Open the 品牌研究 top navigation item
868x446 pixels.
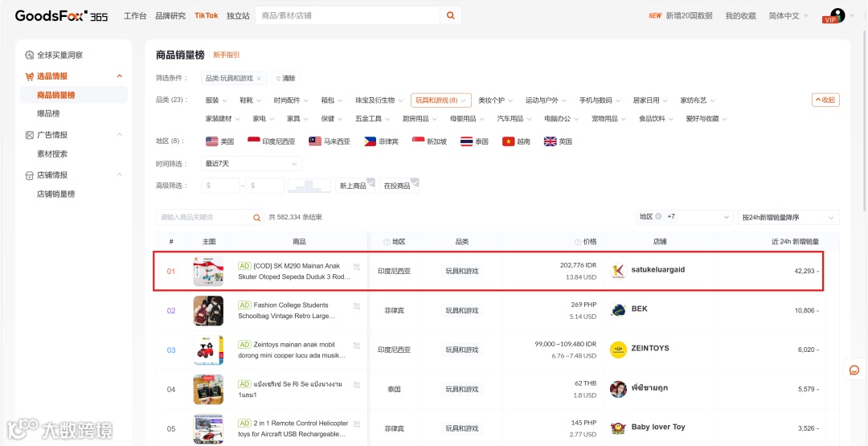tap(170, 15)
